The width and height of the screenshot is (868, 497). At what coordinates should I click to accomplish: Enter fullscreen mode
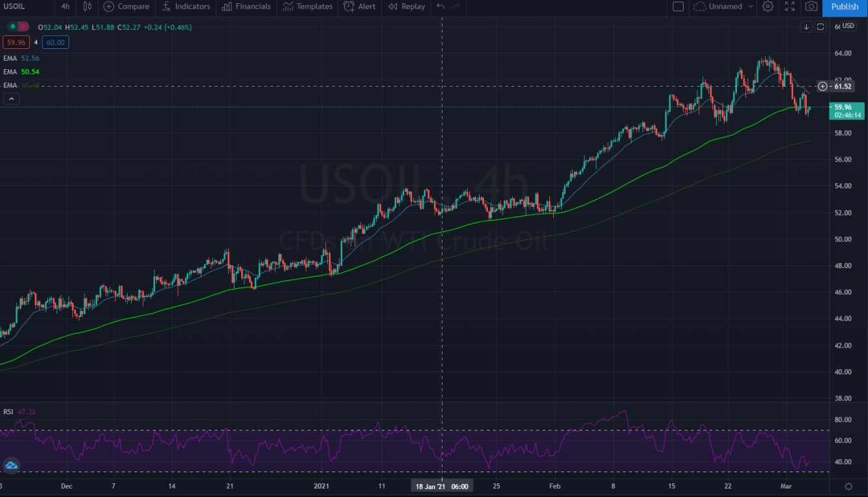(790, 7)
